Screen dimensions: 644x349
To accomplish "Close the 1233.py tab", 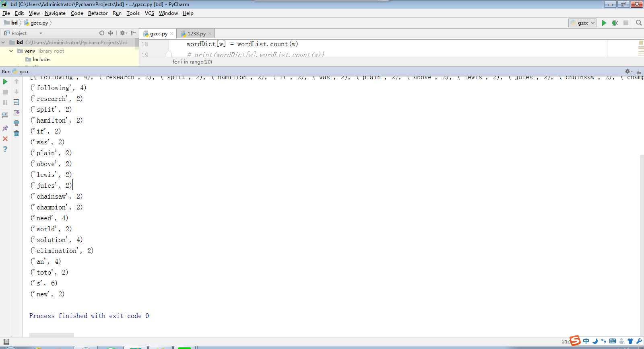I will pyautogui.click(x=210, y=34).
